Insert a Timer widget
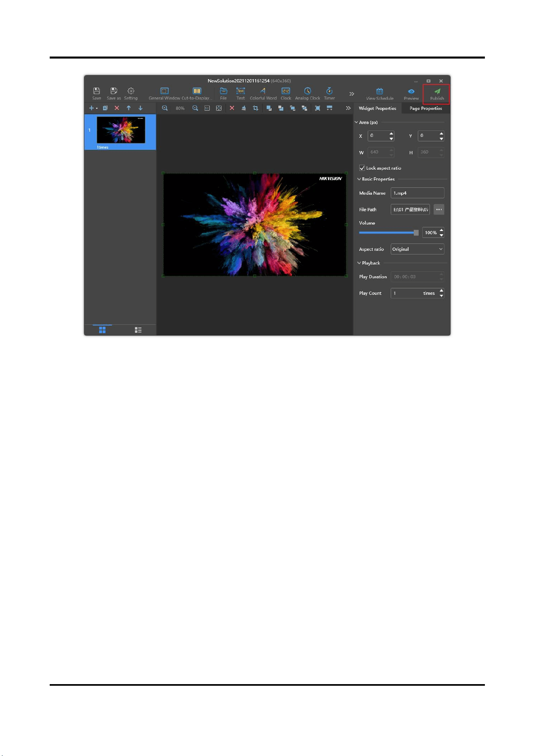Image resolution: width=535 pixels, height=756 pixels. coord(329,93)
